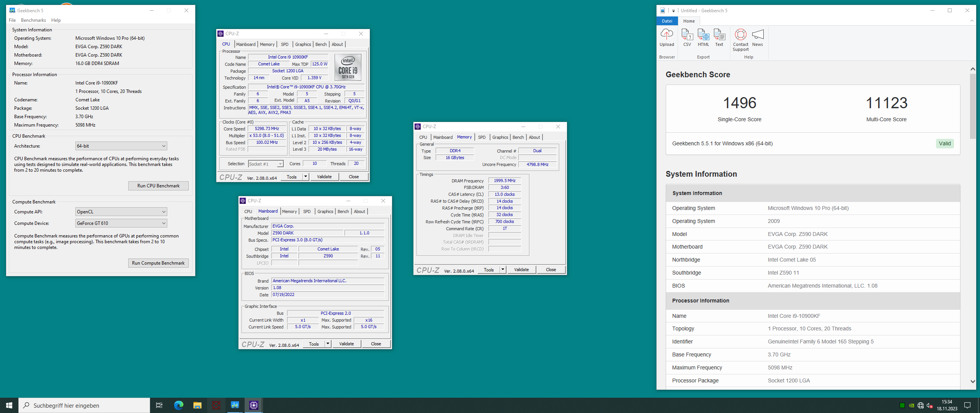980x413 pixels.
Task: Click the 11123 Multi-Core Score value
Action: coord(887,103)
